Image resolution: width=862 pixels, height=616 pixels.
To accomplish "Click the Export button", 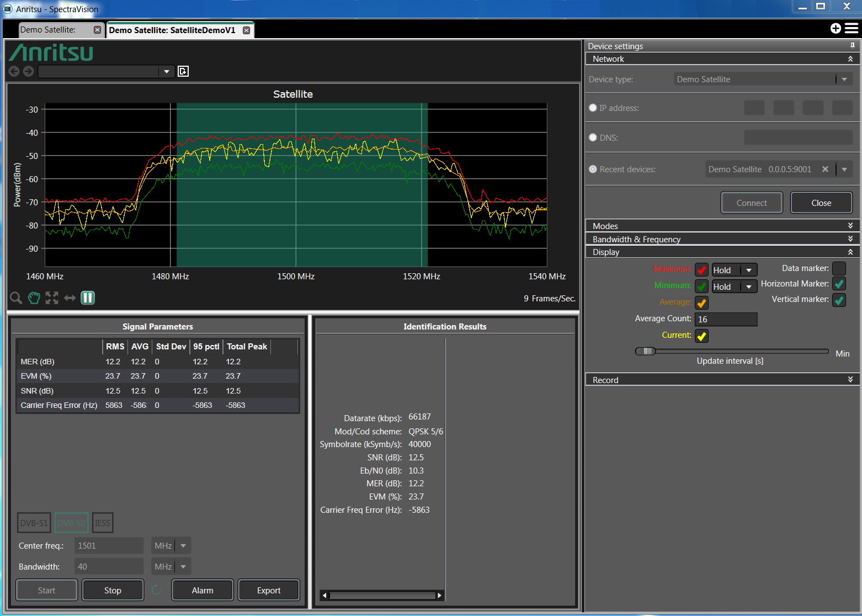I will 269,590.
